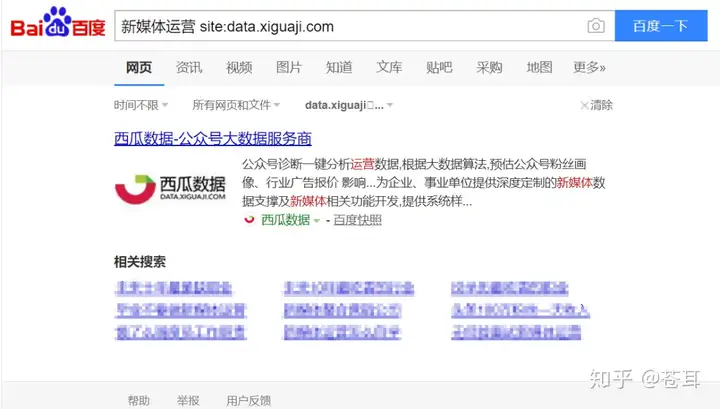Expand the 更多» menu

point(589,67)
